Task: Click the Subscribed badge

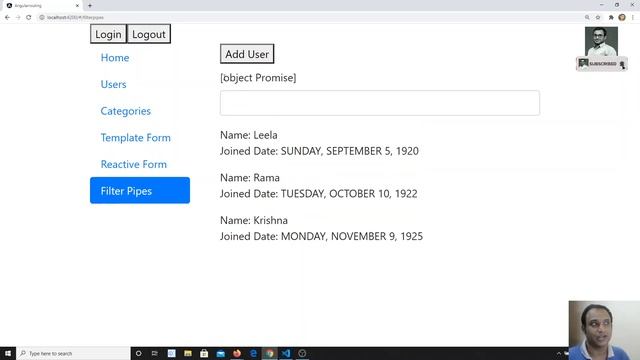Action: pyautogui.click(x=602, y=64)
